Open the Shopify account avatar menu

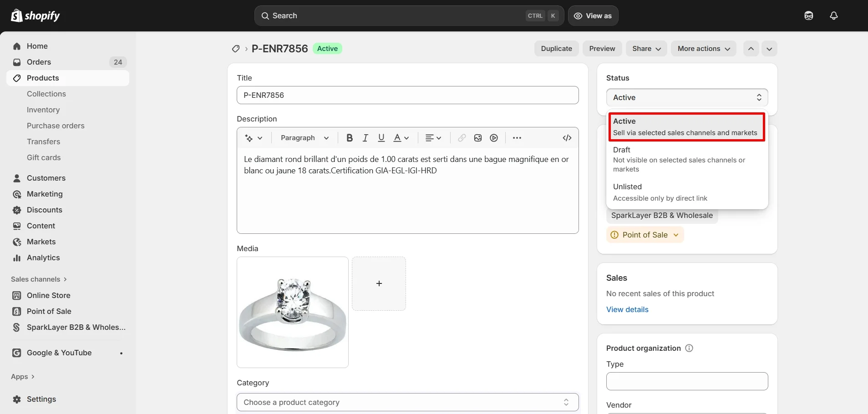click(x=809, y=15)
